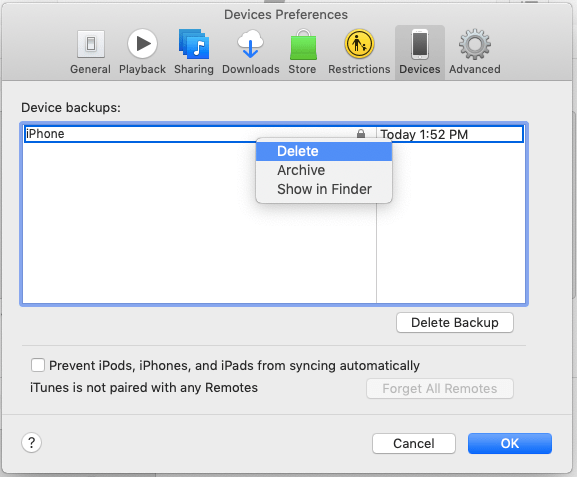The image size is (577, 477).
Task: Click the Today 1:52 PM backup date
Action: (424, 134)
